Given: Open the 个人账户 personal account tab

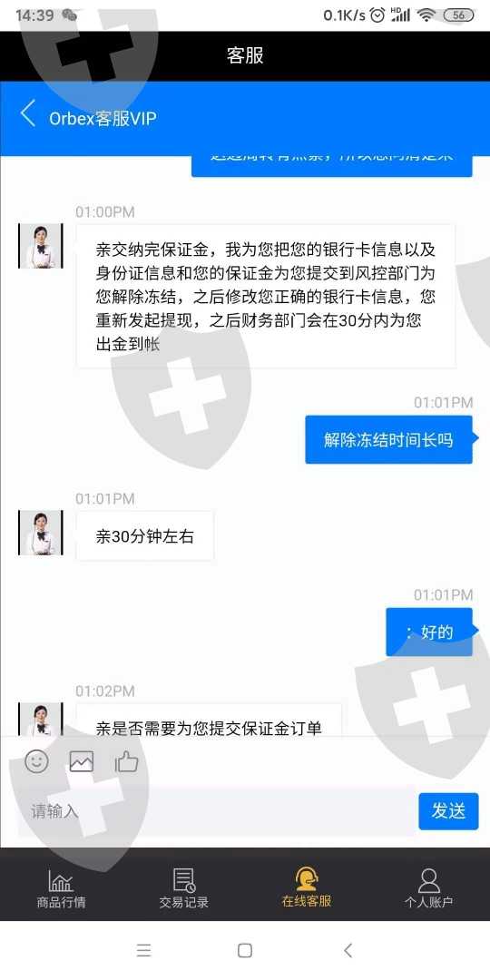Looking at the screenshot, I should click(428, 887).
